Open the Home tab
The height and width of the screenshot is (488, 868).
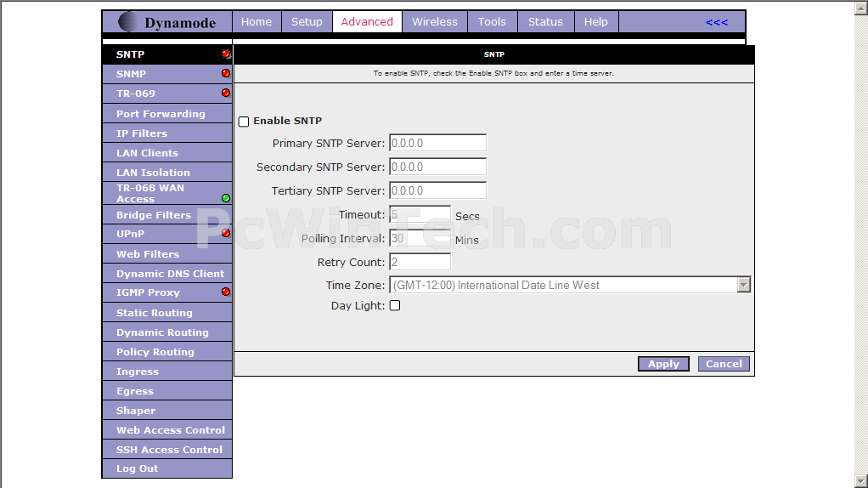256,21
